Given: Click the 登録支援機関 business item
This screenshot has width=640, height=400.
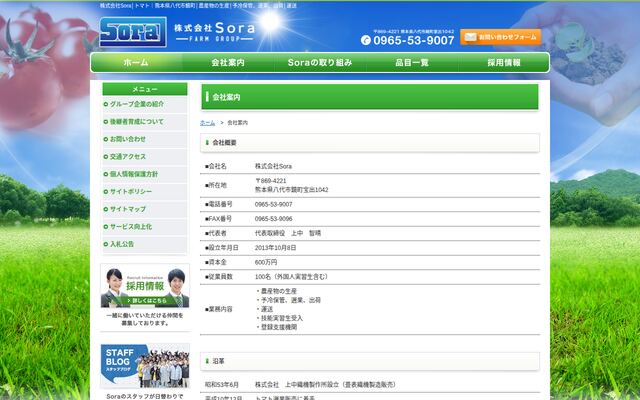Looking at the screenshot, I should coord(277,327).
